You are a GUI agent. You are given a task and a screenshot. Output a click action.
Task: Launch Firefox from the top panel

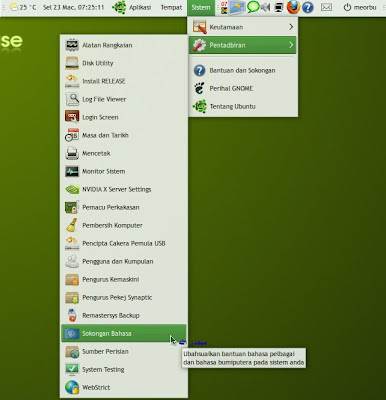(x=293, y=7)
